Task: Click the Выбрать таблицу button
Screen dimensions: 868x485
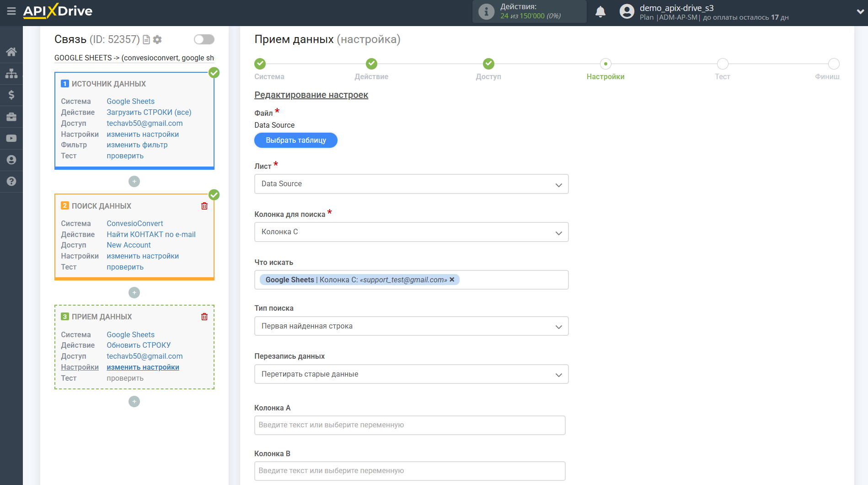Action: [x=296, y=140]
